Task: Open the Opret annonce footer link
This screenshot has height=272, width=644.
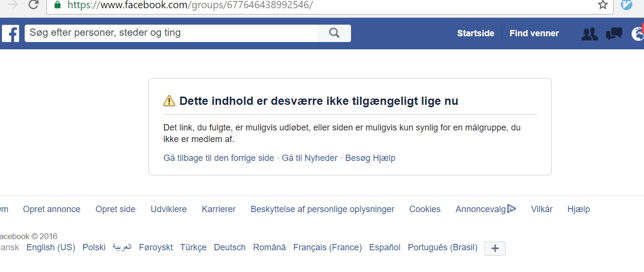Action: click(x=52, y=209)
